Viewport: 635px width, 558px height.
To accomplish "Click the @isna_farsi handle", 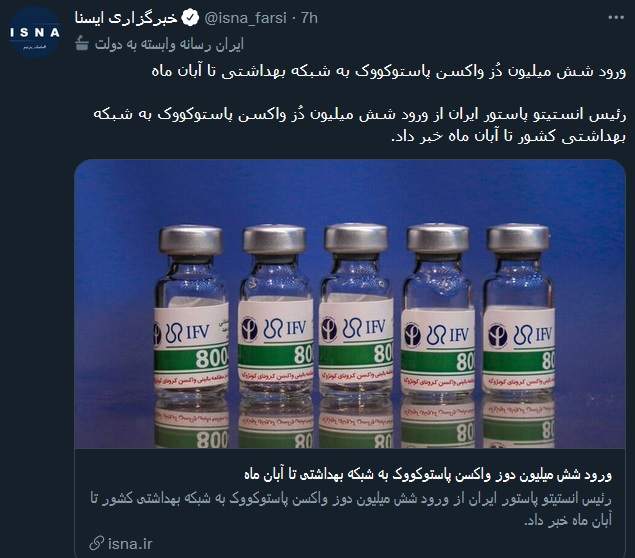I will (245, 18).
